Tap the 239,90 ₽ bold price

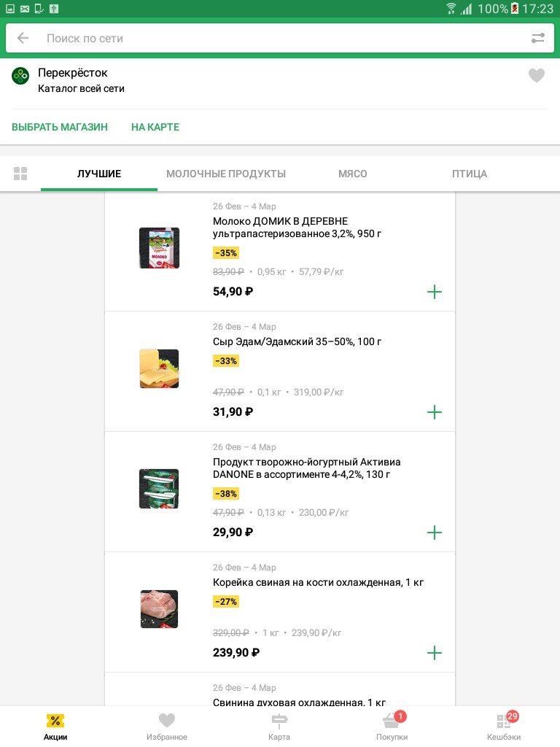point(236,653)
